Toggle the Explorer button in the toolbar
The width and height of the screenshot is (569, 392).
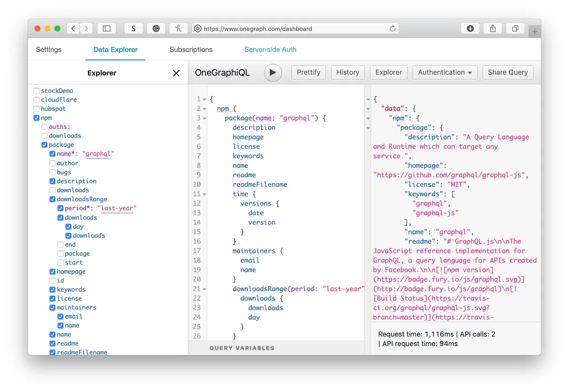(389, 72)
